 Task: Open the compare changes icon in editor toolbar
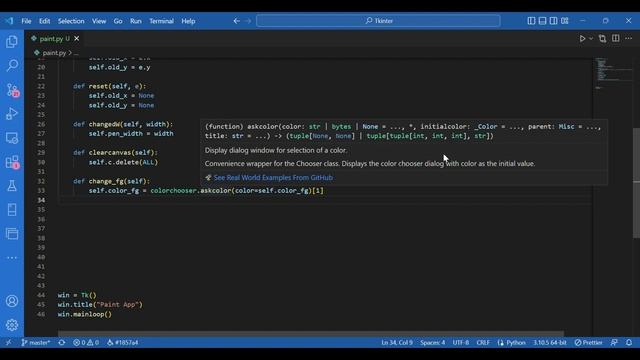(x=602, y=38)
